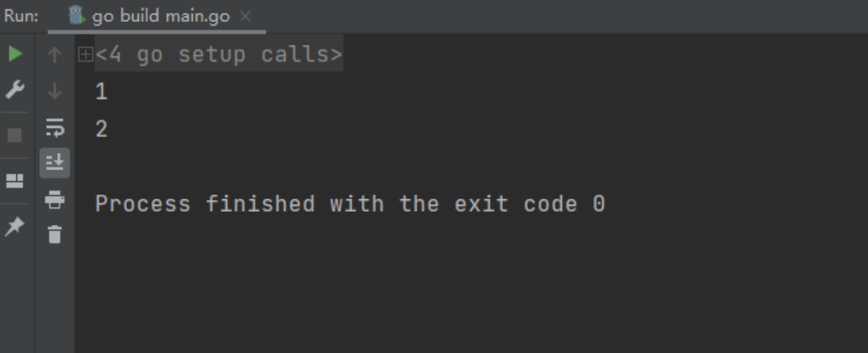Expand the folded go setup calls plus icon

[x=85, y=54]
